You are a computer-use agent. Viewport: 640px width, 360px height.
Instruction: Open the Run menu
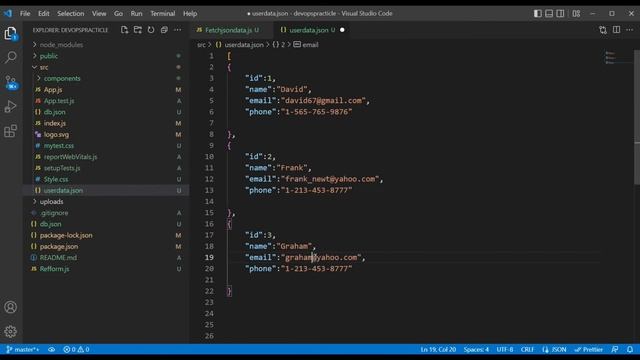coord(136,13)
